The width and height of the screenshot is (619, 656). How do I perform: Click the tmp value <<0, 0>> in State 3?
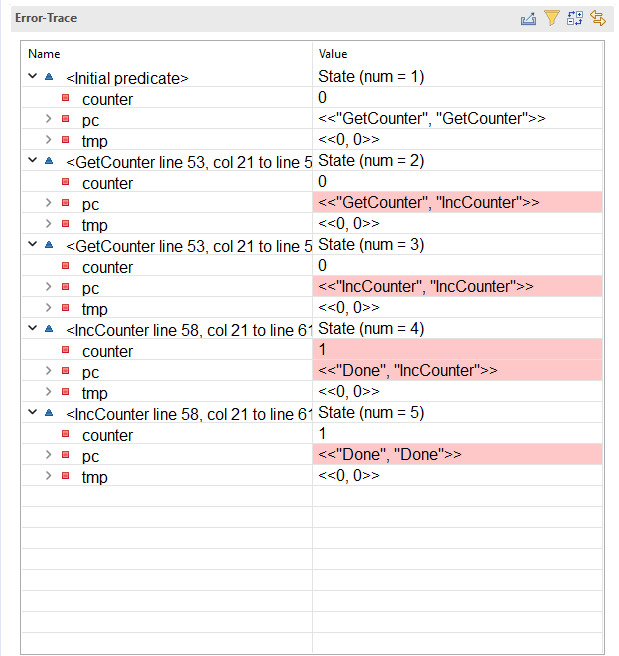(x=349, y=308)
